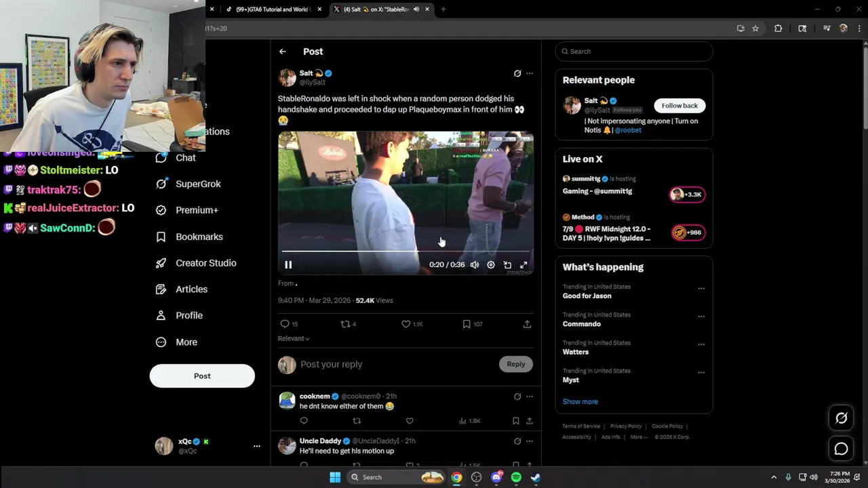The height and width of the screenshot is (488, 868).
Task: Enable picture-in-picture for video
Action: (507, 265)
